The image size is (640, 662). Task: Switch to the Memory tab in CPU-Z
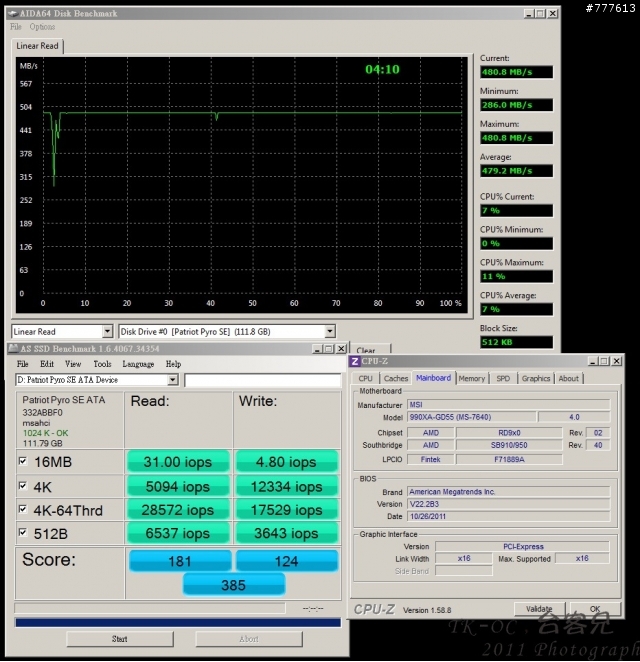coord(472,378)
